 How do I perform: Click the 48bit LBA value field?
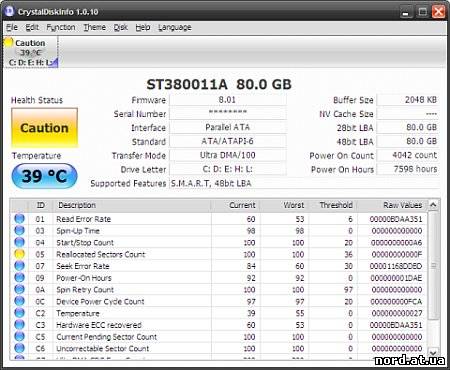(x=407, y=141)
